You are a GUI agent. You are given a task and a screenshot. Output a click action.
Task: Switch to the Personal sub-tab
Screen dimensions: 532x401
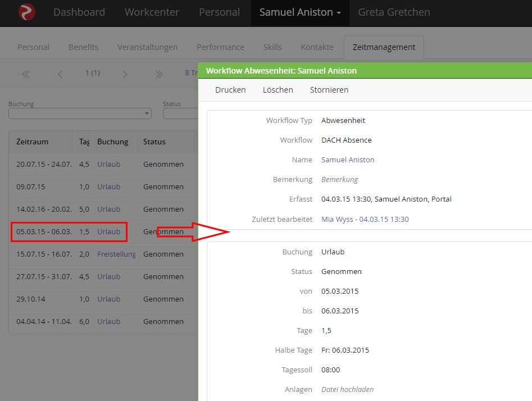click(33, 47)
